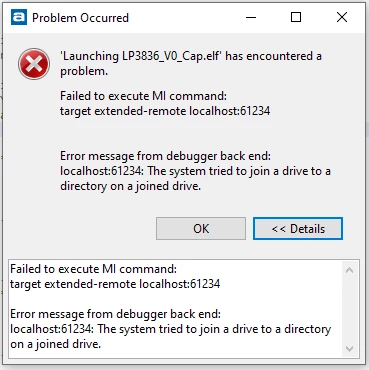Click the red error X icon
369x370 pixels.
coord(34,64)
